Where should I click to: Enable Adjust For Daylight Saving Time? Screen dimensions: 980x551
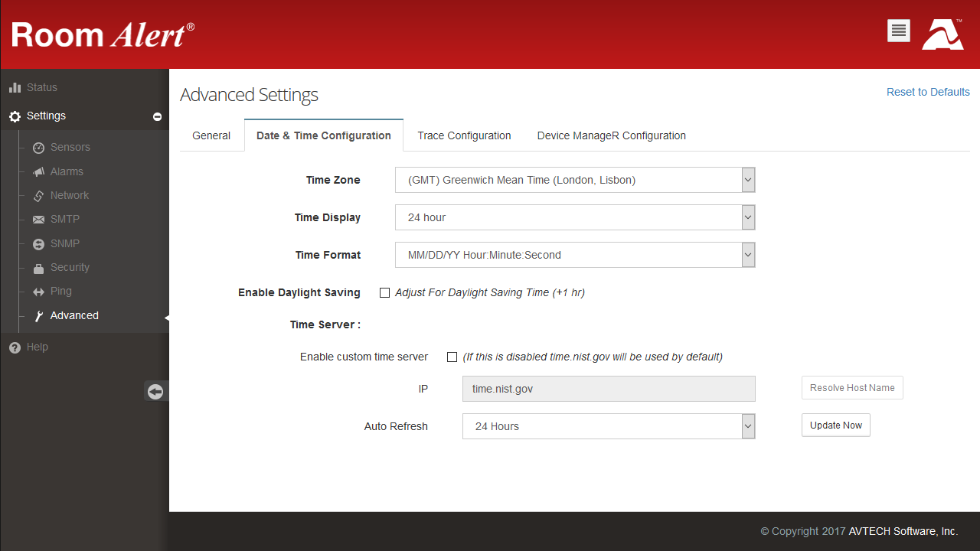(384, 292)
